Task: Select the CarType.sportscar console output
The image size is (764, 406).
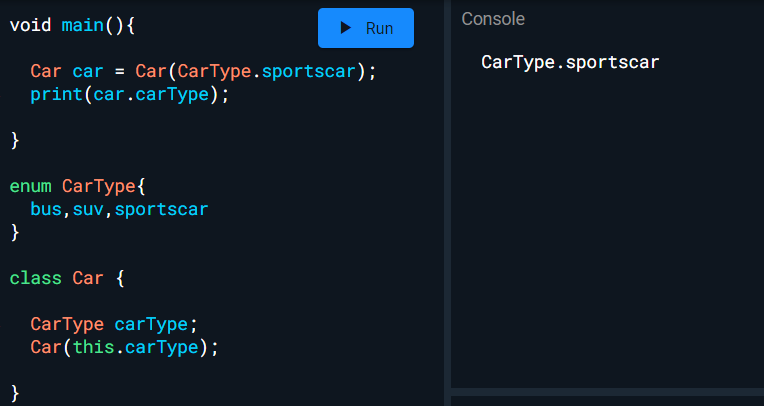Action: (x=570, y=62)
